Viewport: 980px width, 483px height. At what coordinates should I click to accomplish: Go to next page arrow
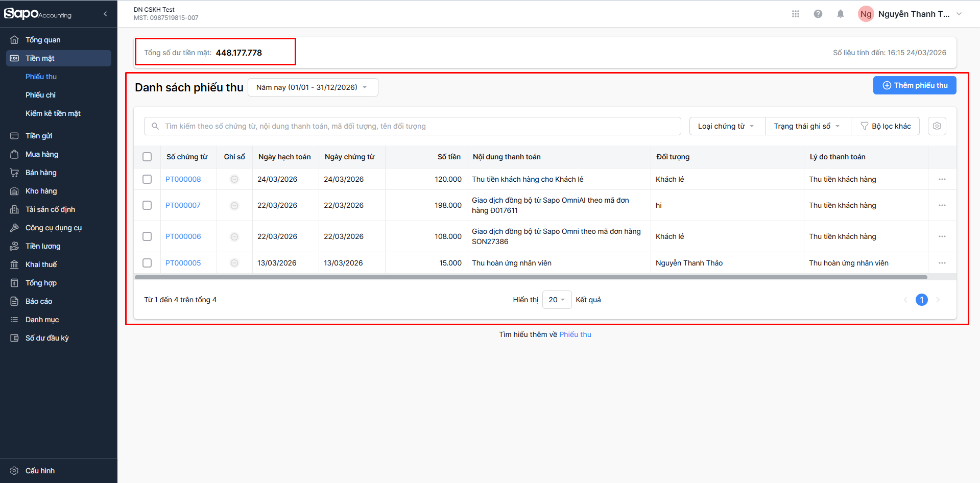(x=938, y=300)
